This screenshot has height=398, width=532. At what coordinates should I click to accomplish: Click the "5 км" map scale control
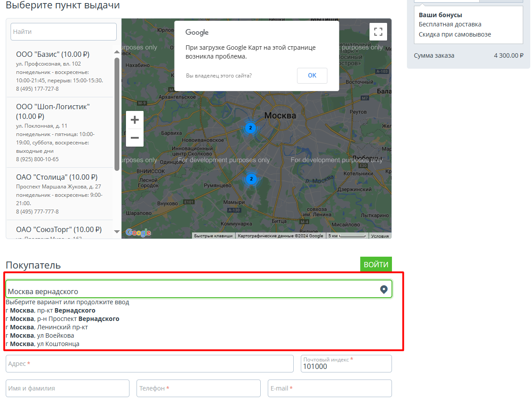(347, 236)
